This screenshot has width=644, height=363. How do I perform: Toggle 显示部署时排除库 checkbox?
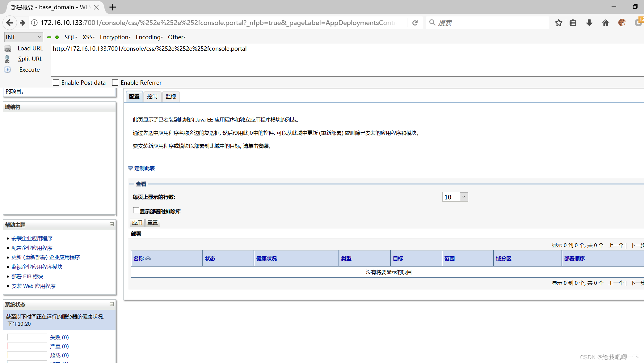[x=136, y=210]
